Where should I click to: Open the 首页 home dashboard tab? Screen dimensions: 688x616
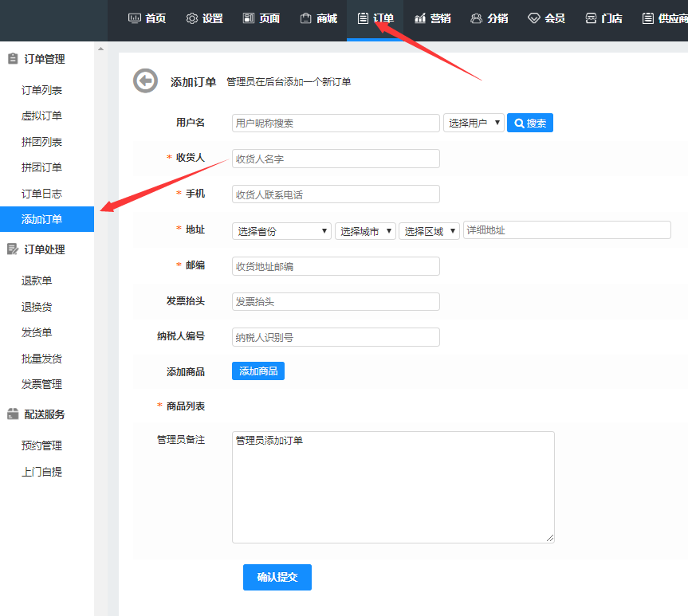147,18
